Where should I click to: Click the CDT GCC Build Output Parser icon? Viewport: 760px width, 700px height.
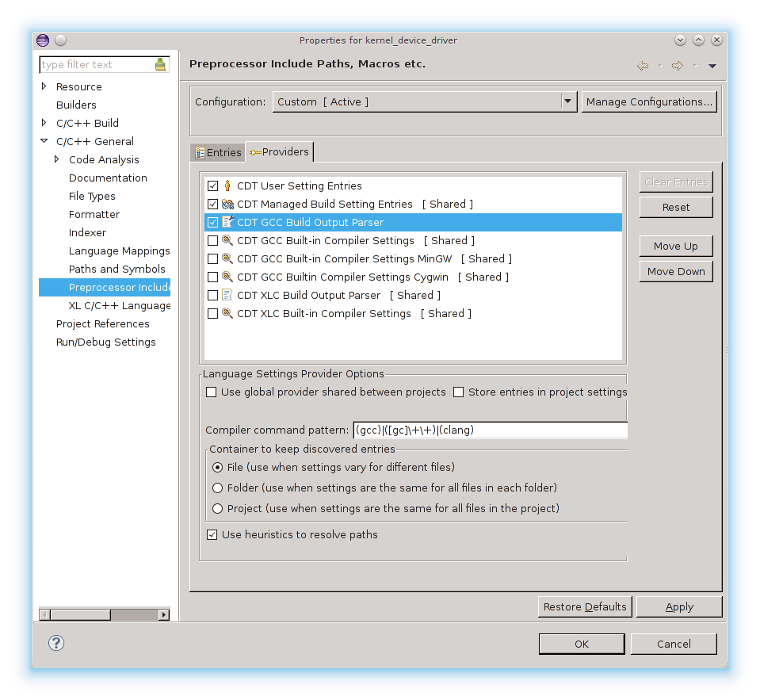click(227, 222)
